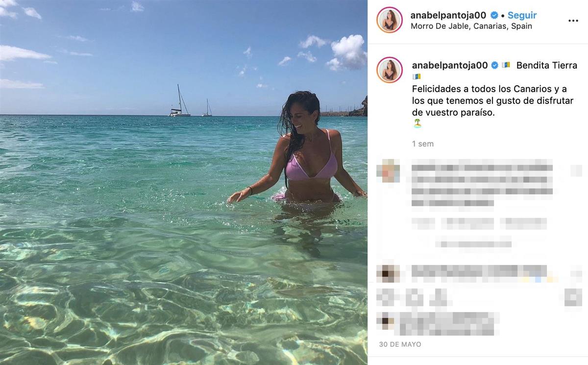
Task: Open anabelpantoja00 username in the caption
Action: click(449, 65)
